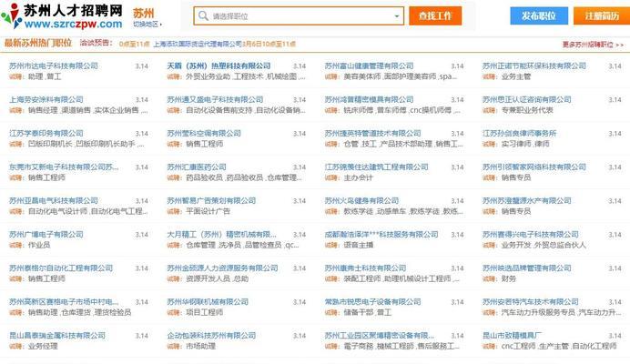630x364 pixels.
Task: Open 苏州正诺节能环保科技有限公司 listing
Action: pyautogui.click(x=534, y=66)
